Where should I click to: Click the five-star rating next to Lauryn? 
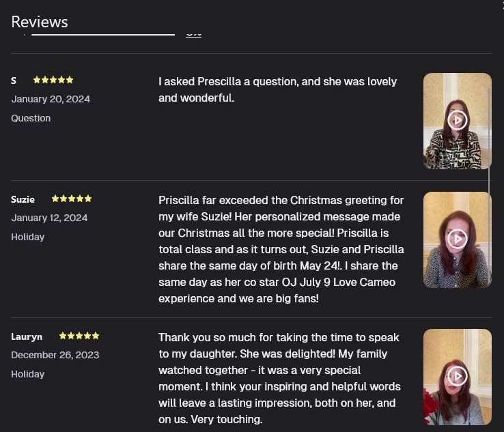point(79,336)
